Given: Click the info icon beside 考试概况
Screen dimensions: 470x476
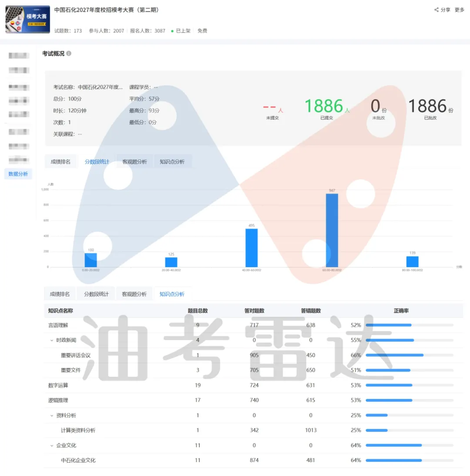Looking at the screenshot, I should [x=69, y=54].
